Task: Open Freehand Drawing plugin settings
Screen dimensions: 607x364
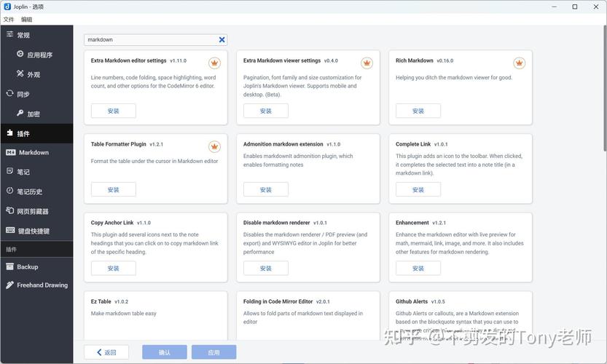Action: (x=36, y=285)
